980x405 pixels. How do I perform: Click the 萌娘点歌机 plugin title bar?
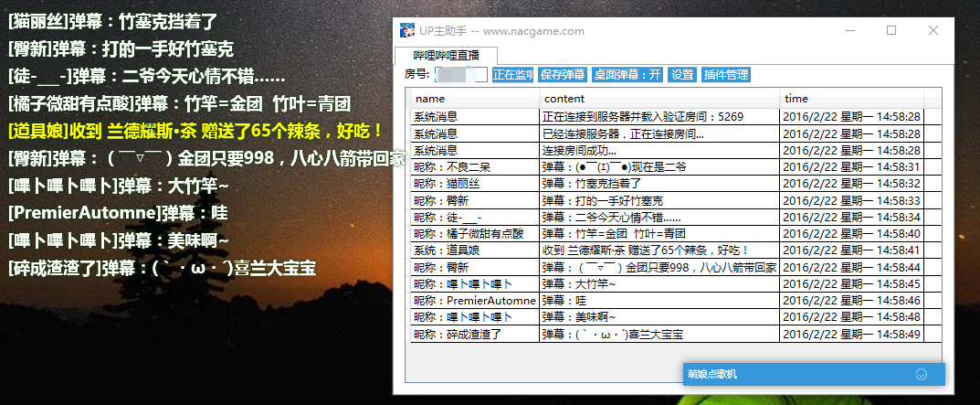tap(813, 374)
